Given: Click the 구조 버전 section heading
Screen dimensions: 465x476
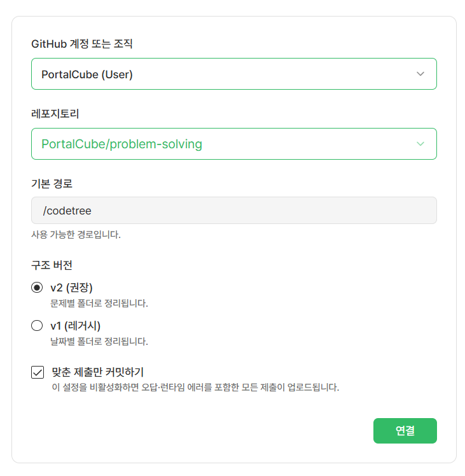Looking at the screenshot, I should point(52,265).
